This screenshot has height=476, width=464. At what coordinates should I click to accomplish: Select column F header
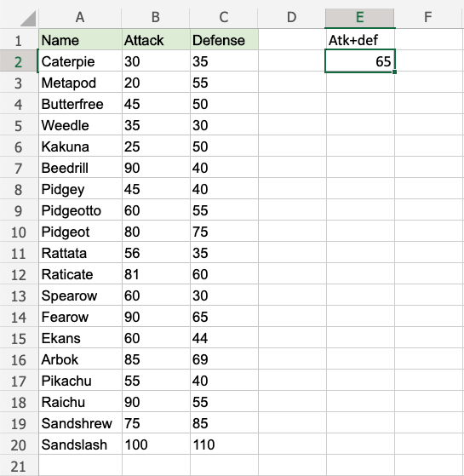point(428,18)
